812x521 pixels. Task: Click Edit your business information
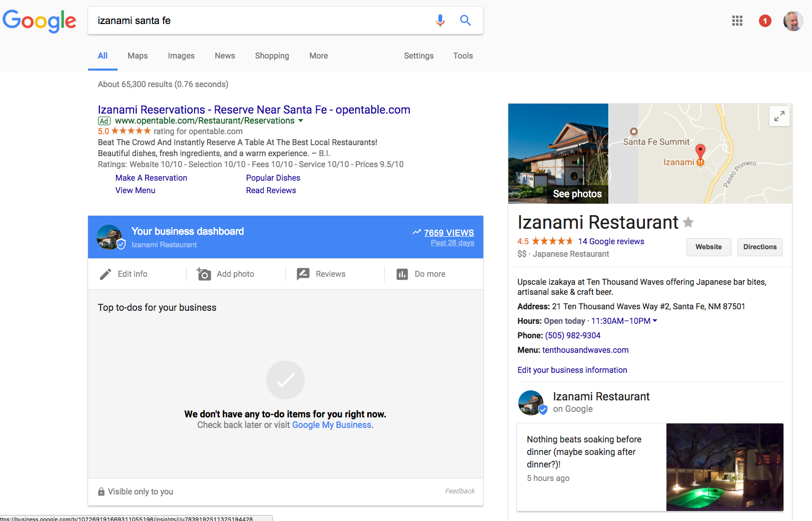pyautogui.click(x=572, y=370)
